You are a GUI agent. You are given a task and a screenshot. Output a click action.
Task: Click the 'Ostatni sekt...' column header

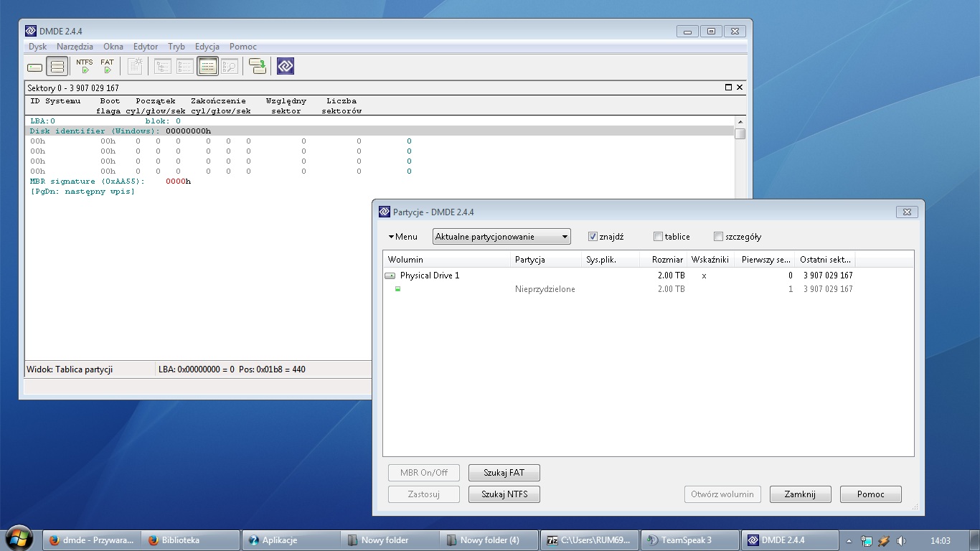click(826, 260)
